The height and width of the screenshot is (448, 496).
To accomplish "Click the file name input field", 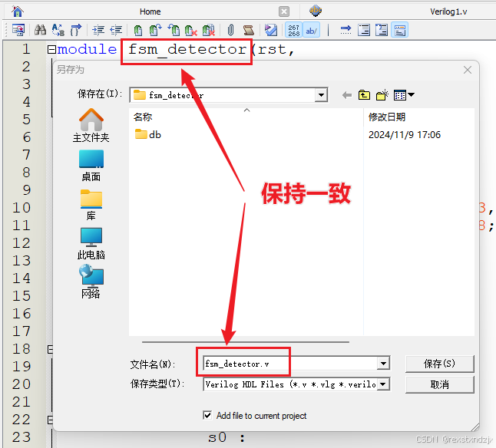I will (290, 364).
